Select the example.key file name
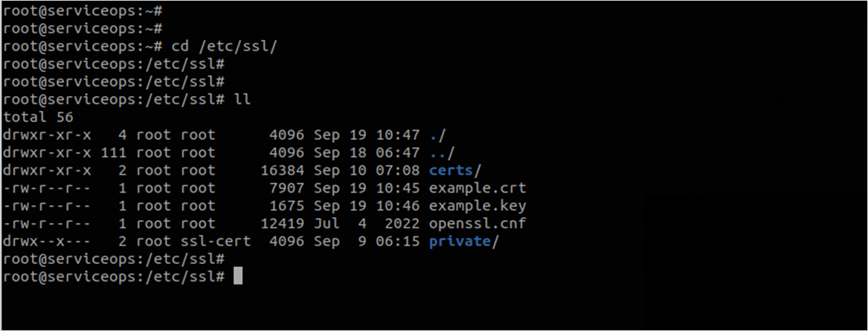Image resolution: width=868 pixels, height=331 pixels. [477, 206]
